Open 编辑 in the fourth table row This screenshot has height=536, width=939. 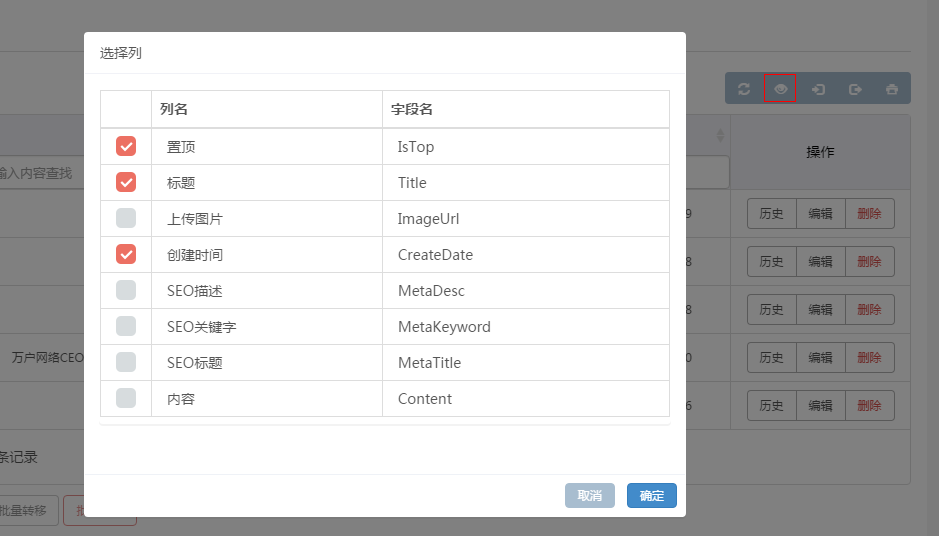coord(820,358)
